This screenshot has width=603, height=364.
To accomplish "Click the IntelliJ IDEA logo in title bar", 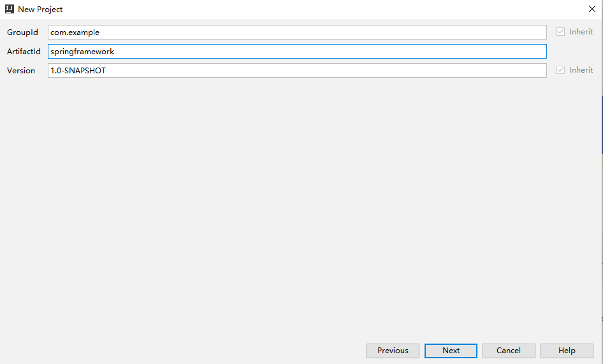I will point(10,10).
